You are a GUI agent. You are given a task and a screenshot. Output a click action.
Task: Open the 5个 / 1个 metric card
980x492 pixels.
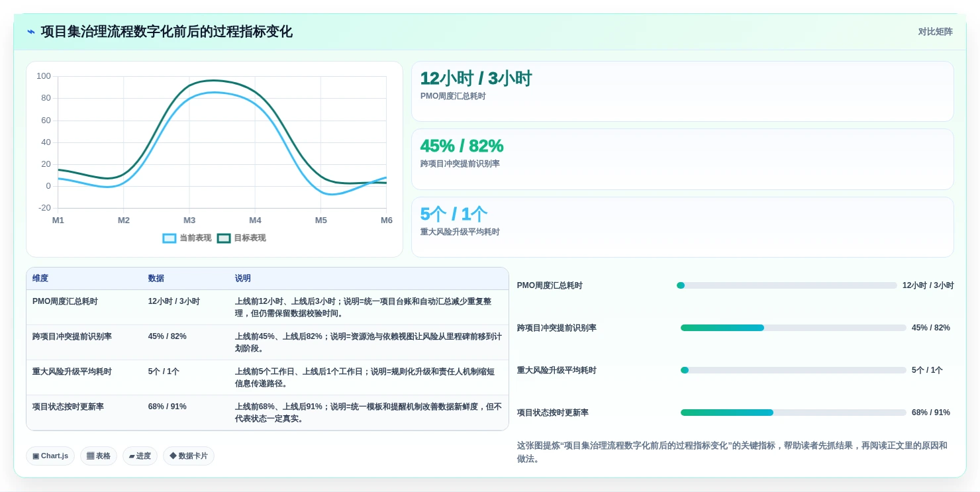click(x=683, y=227)
